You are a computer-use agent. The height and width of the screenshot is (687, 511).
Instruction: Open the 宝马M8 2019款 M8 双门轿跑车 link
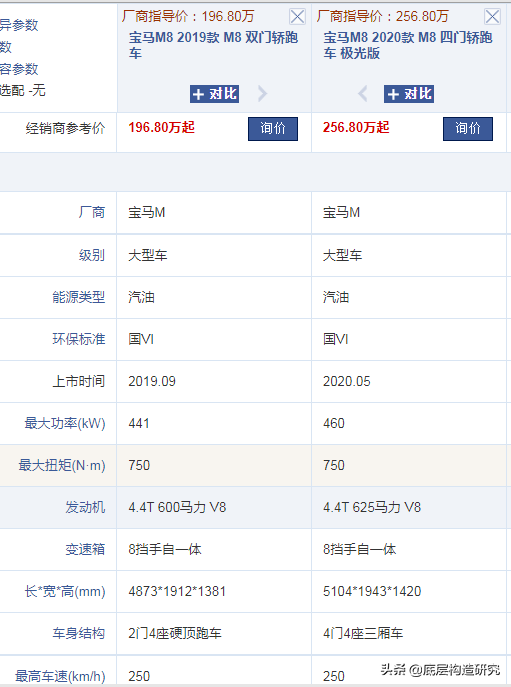click(x=213, y=45)
